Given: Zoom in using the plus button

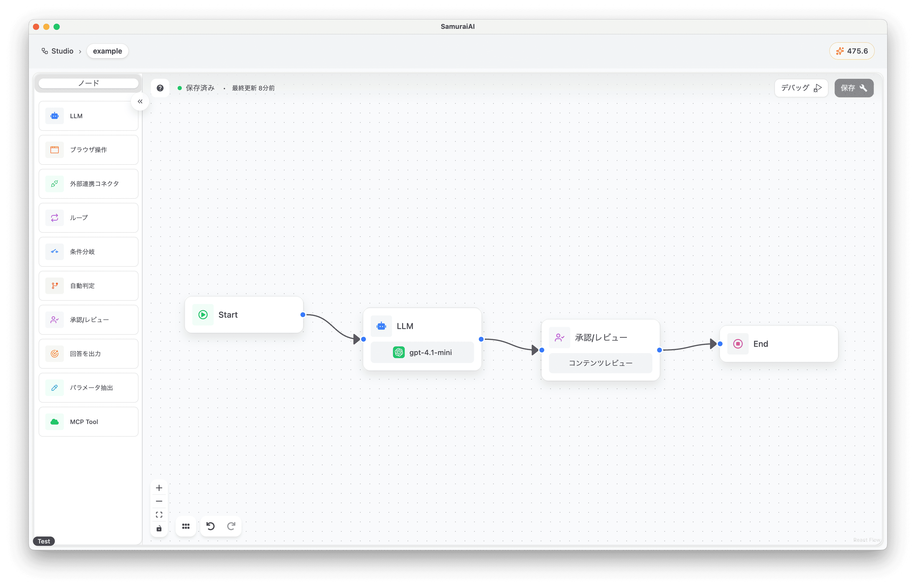Looking at the screenshot, I should point(159,488).
